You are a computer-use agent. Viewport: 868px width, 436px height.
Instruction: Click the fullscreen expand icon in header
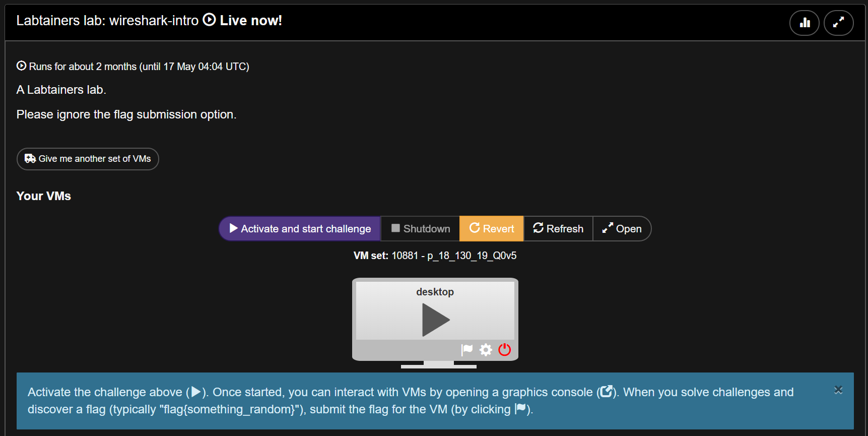(838, 23)
